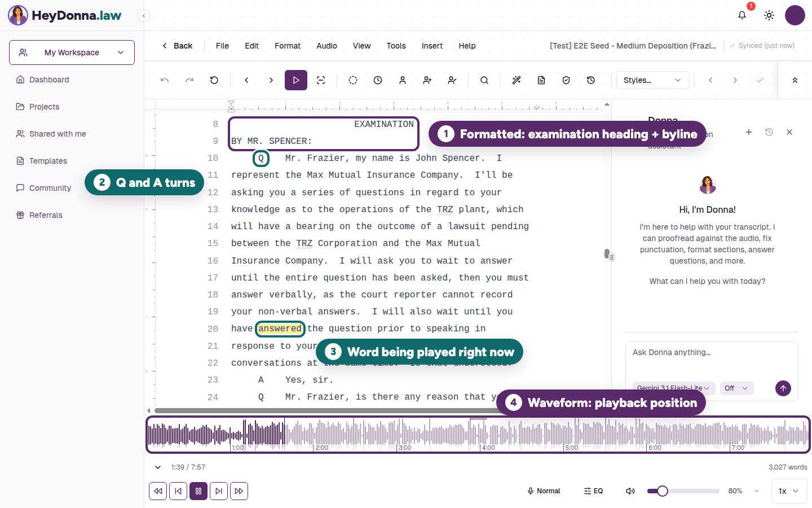Open the My Workspace dropdown

tap(72, 52)
